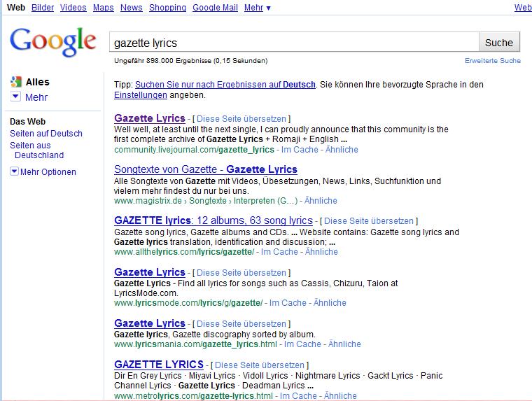Open Songtexte von Gazette result

click(206, 169)
